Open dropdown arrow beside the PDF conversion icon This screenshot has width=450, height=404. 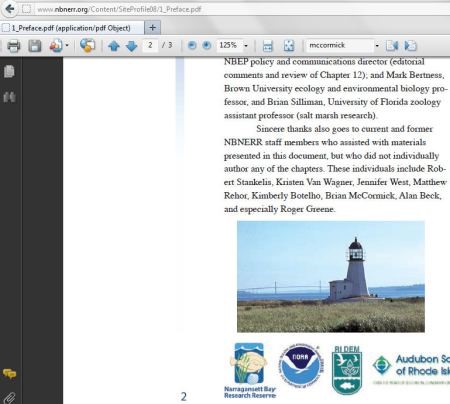coord(67,45)
